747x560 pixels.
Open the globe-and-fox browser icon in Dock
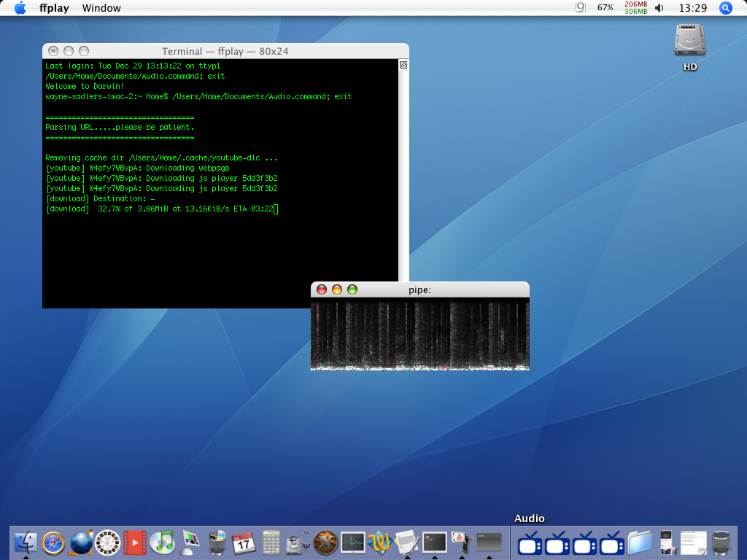81,542
